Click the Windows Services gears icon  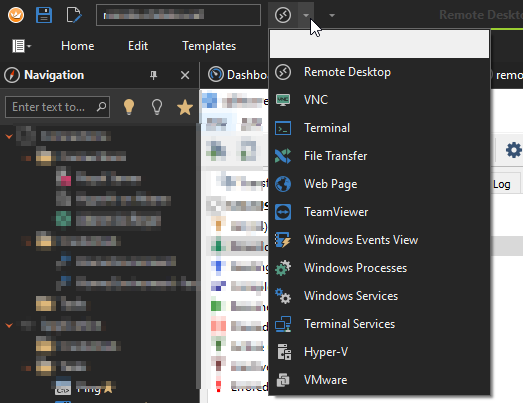click(283, 296)
